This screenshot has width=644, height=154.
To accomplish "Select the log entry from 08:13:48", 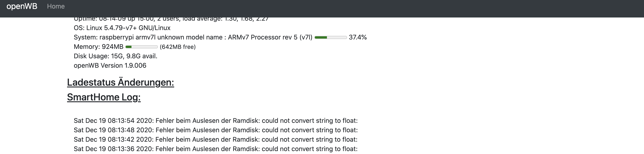I will [216, 130].
